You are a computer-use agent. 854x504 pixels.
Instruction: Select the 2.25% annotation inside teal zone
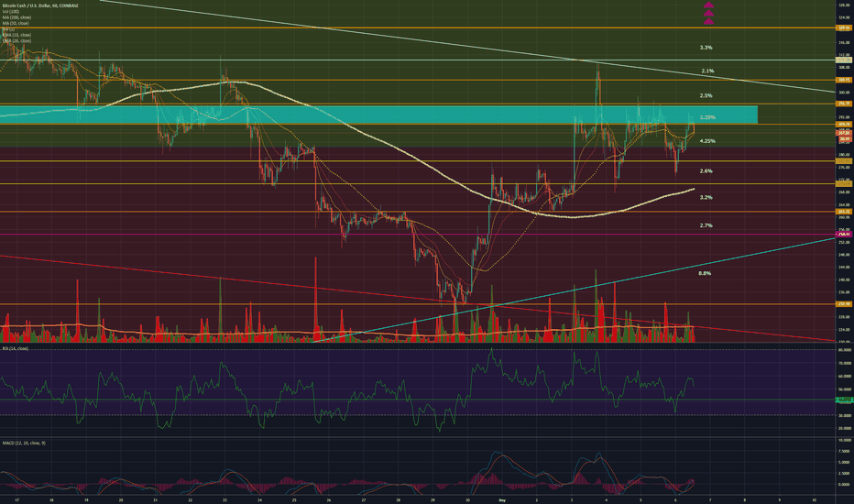click(707, 117)
